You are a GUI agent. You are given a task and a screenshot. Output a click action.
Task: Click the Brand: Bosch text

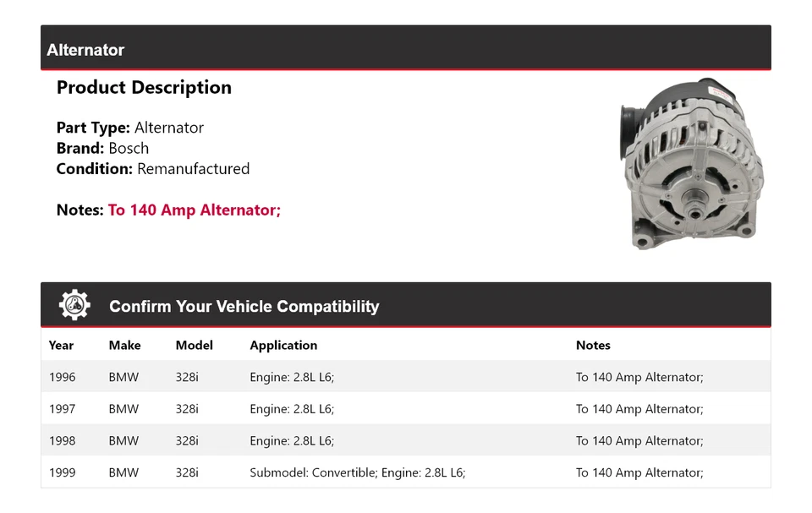(102, 148)
